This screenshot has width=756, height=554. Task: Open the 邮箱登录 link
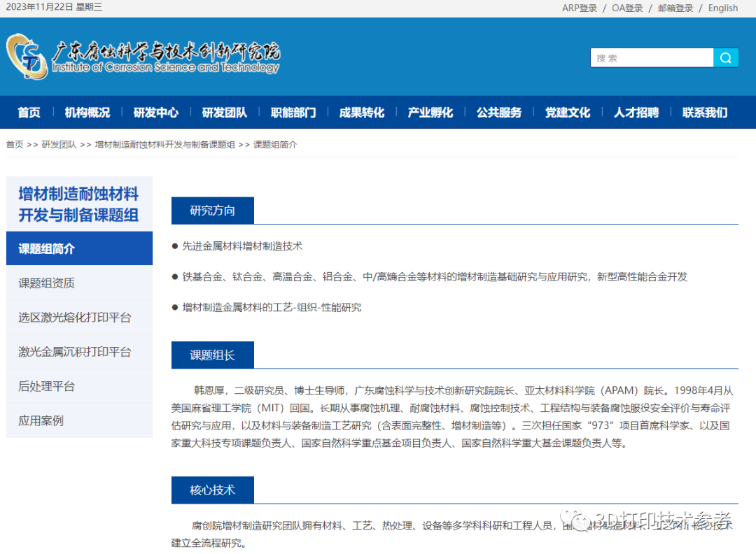coord(675,8)
